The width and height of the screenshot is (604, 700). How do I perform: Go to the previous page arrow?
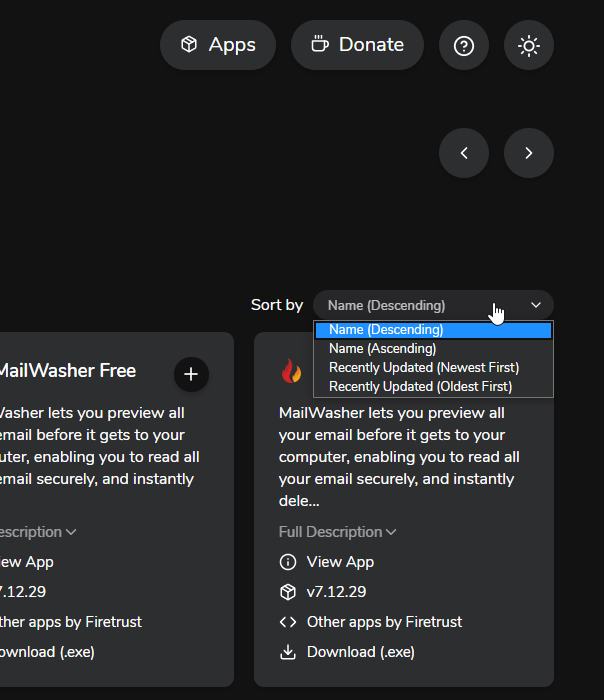point(464,153)
